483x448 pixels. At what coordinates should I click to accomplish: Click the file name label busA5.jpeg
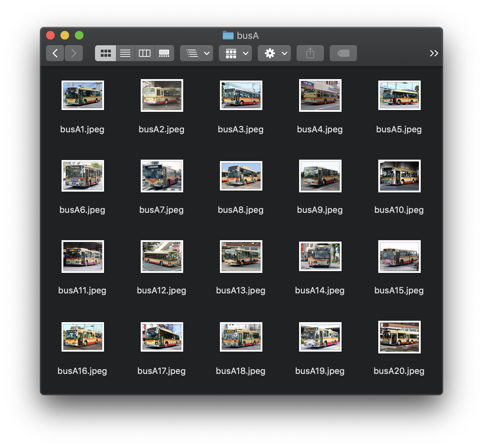[399, 129]
